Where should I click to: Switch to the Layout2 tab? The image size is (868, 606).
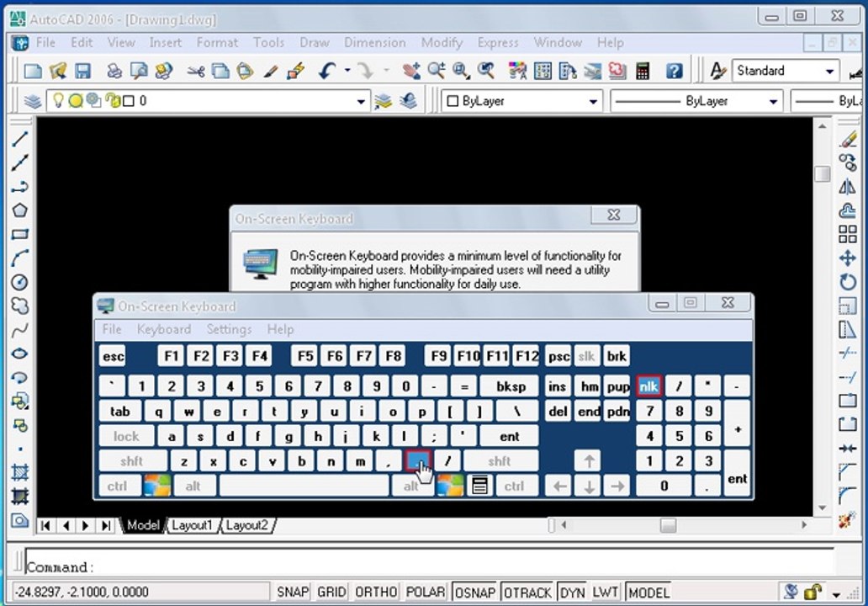point(247,525)
